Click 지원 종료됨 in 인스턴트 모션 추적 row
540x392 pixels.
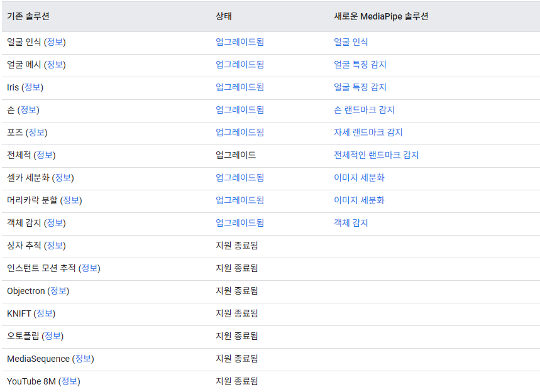tap(237, 268)
